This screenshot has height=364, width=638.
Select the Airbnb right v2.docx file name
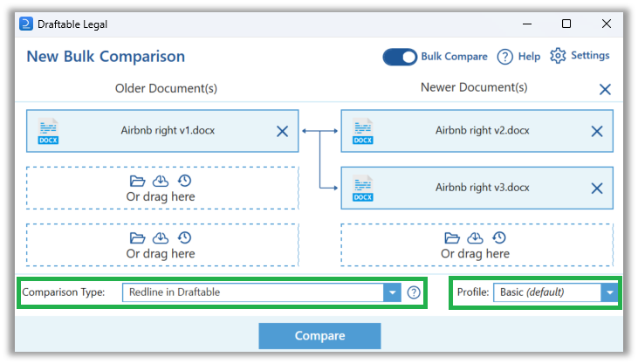[482, 130]
